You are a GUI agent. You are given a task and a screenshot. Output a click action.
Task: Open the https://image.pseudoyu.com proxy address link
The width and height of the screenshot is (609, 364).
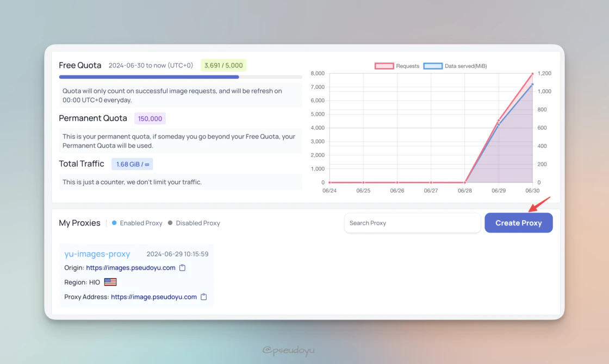coord(154,297)
